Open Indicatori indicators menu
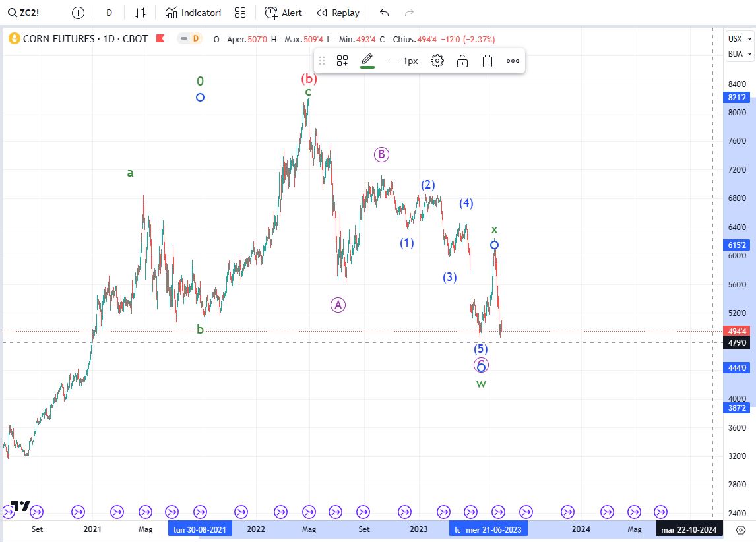The height and width of the screenshot is (542, 756). click(x=193, y=13)
